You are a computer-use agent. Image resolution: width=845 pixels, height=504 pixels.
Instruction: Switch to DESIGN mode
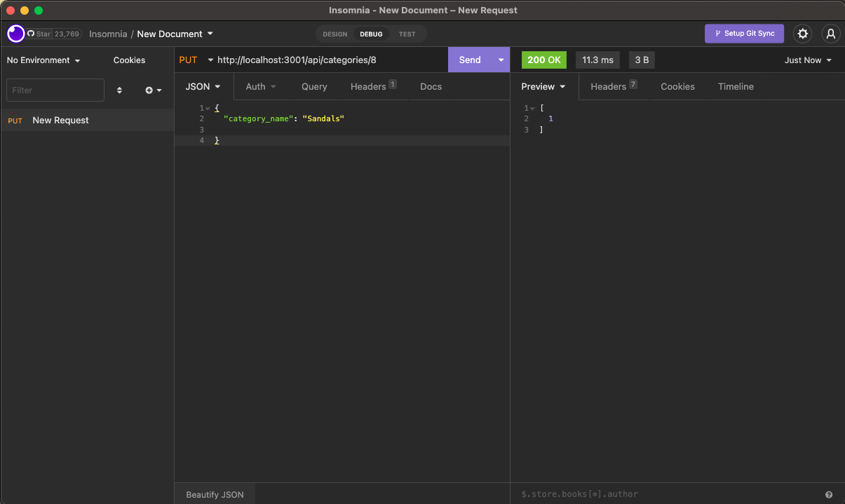(334, 34)
